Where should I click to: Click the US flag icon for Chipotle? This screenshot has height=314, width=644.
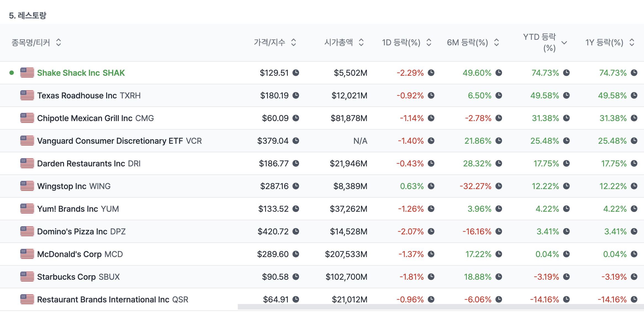(x=27, y=118)
